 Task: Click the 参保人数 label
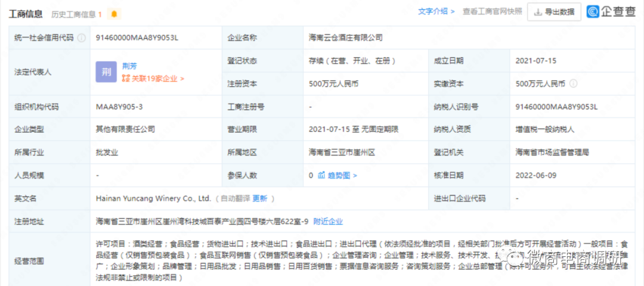click(242, 176)
